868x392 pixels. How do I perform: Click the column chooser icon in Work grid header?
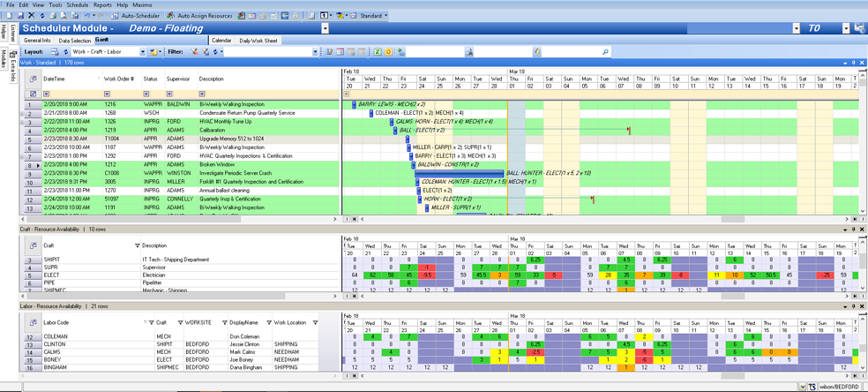coord(34,79)
